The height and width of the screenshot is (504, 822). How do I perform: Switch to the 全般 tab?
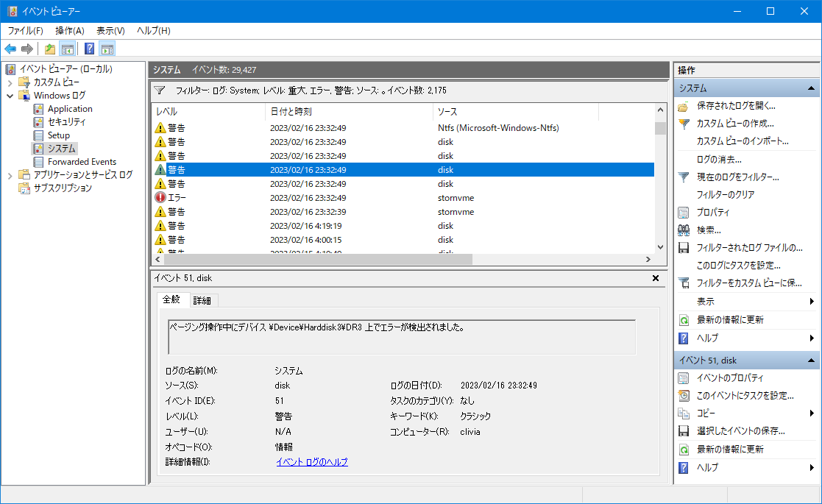pyautogui.click(x=171, y=299)
